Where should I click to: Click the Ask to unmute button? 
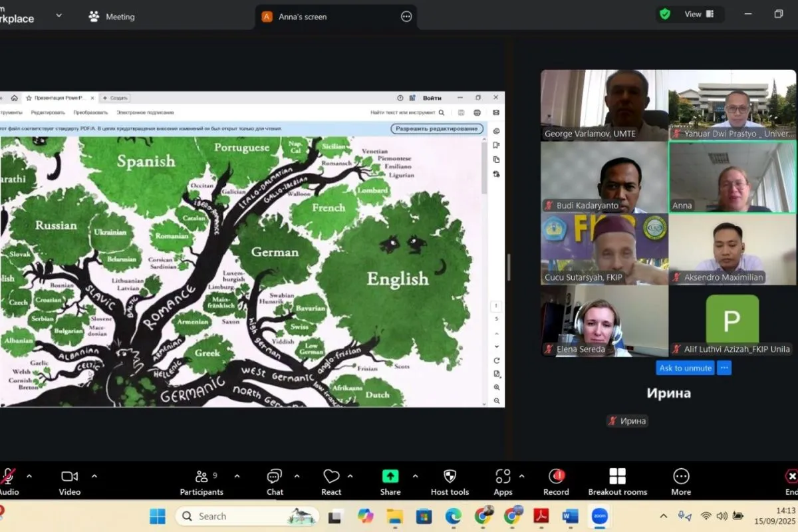coord(685,368)
